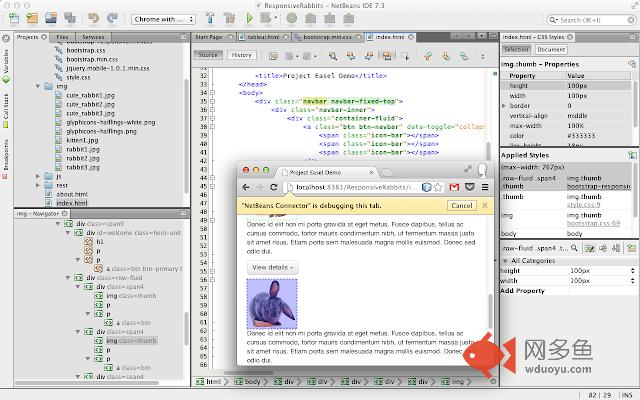Collapse div id=welcome node in Navigator
The height and width of the screenshot is (400, 640).
pos(68,233)
